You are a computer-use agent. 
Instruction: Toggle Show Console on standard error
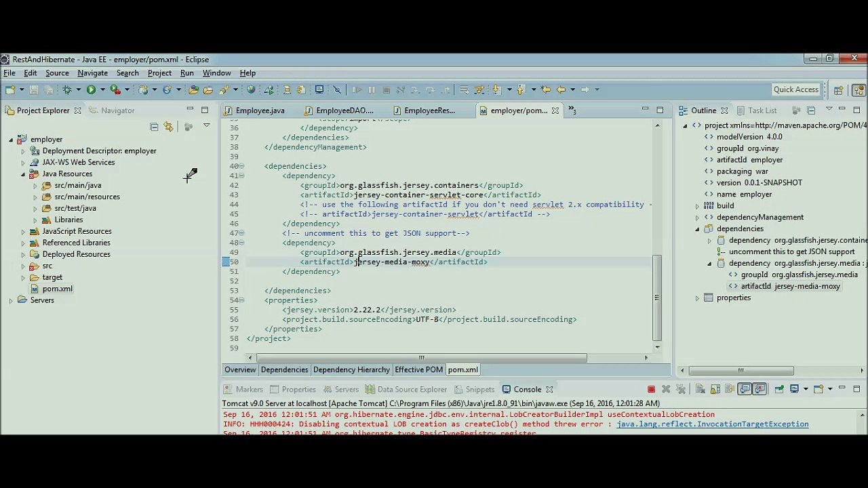(759, 389)
